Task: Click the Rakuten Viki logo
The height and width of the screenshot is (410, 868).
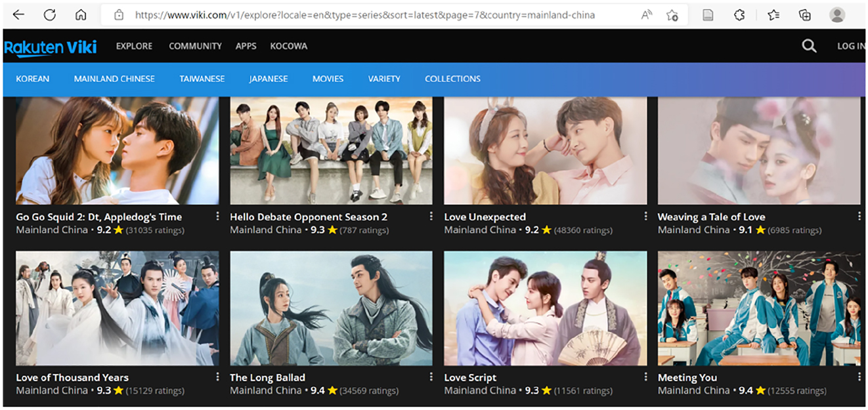Action: [x=51, y=47]
